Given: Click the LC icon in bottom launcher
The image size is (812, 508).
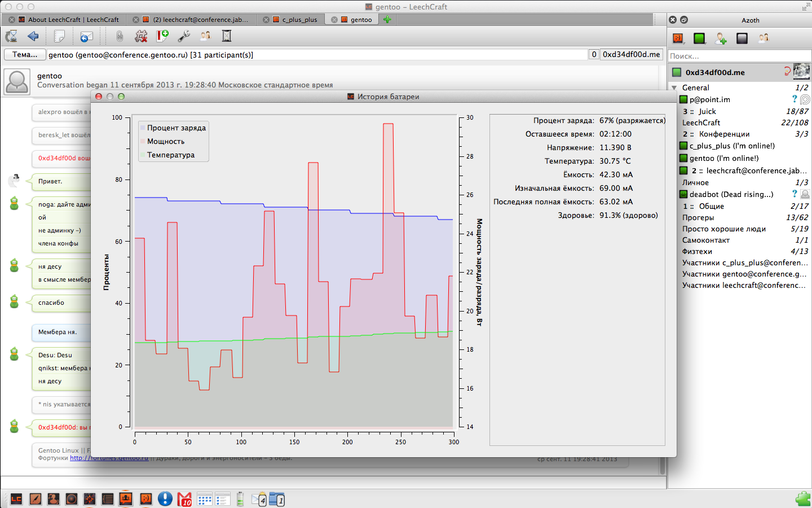Looking at the screenshot, I should point(16,499).
